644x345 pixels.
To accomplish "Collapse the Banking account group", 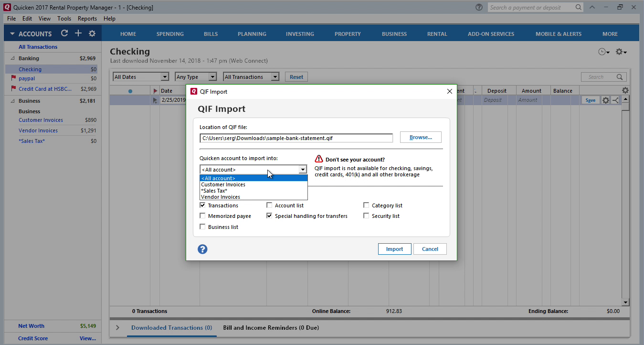I will click(13, 58).
